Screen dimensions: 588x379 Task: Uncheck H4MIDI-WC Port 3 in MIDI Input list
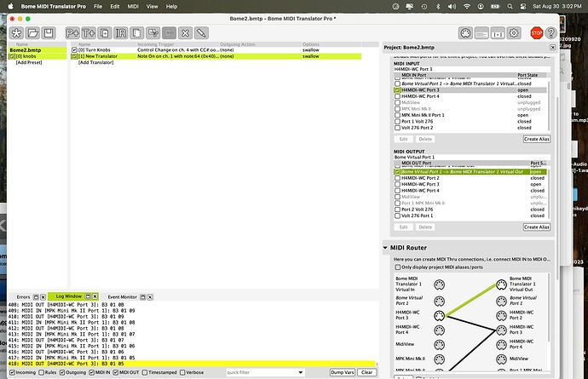pos(397,90)
